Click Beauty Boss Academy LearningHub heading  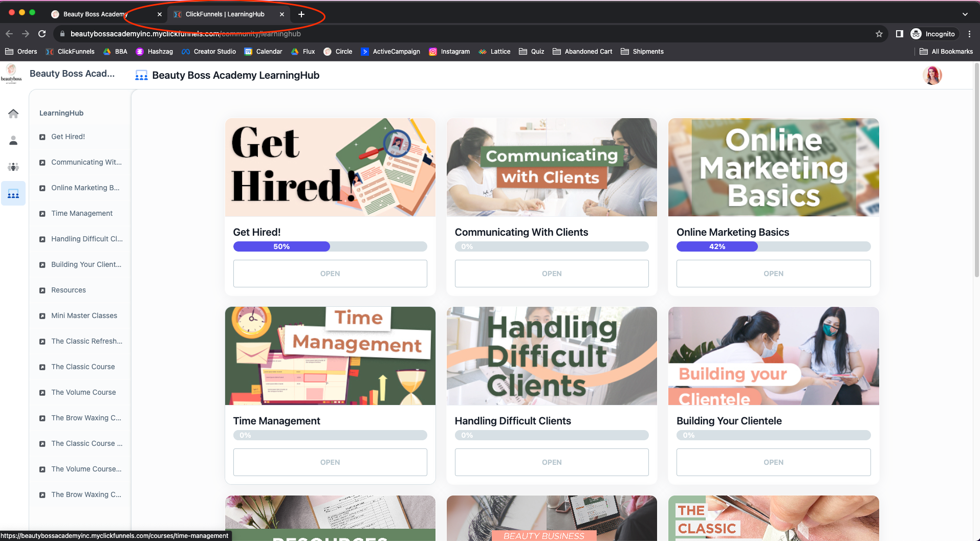235,75
